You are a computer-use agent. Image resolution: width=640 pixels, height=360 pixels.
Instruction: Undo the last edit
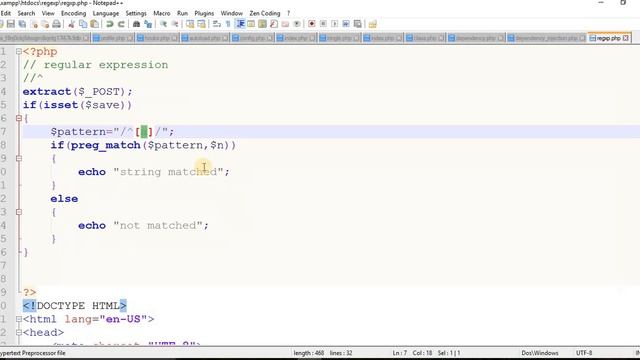click(x=109, y=24)
